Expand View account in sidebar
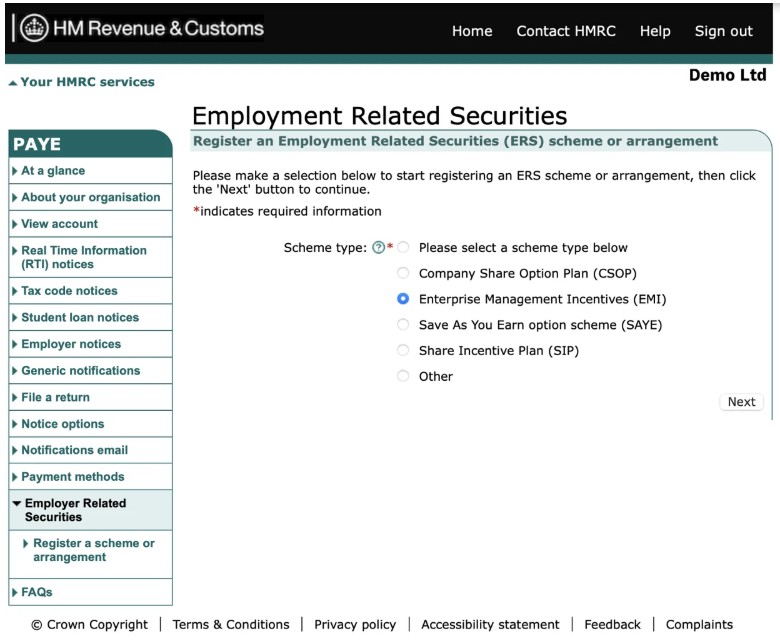This screenshot has height=640, width=780. [x=91, y=224]
